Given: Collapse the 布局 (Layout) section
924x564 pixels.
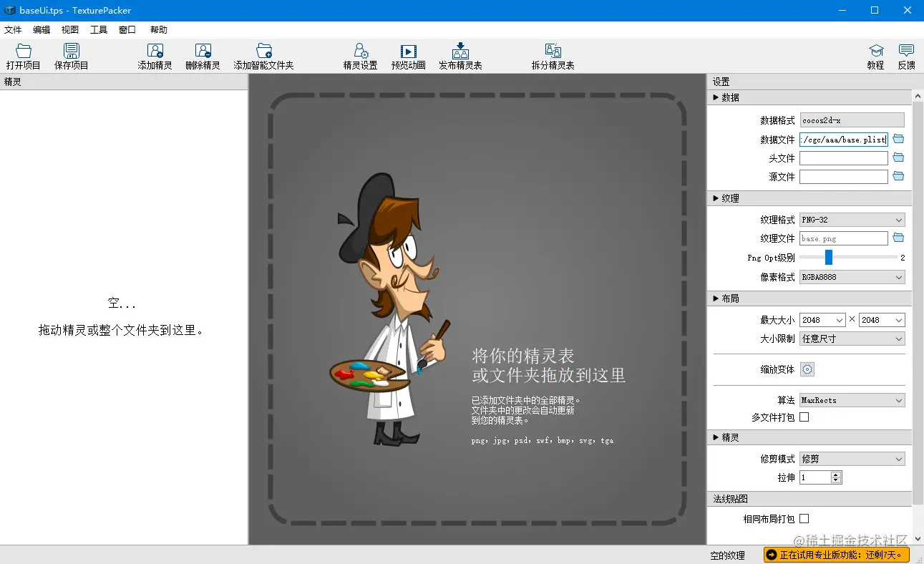Looking at the screenshot, I should pyautogui.click(x=716, y=298).
